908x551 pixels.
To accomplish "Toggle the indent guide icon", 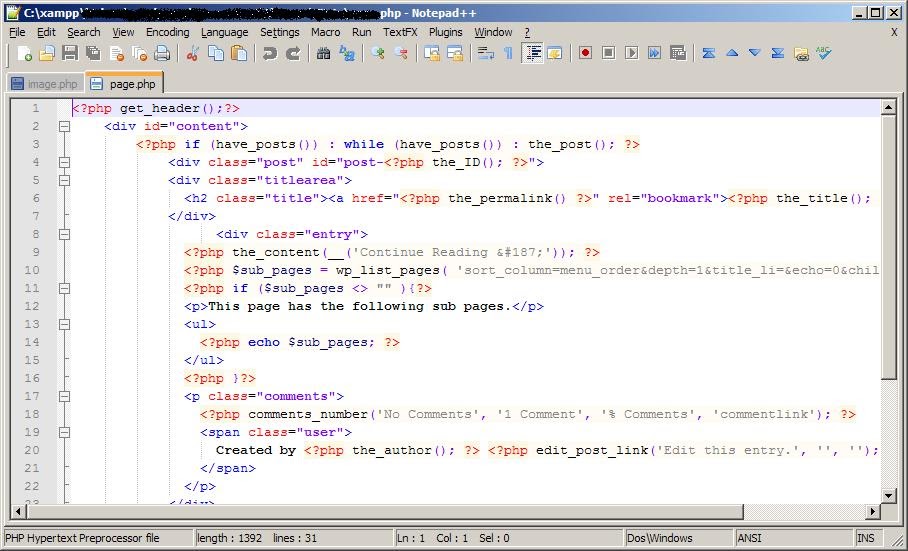I will point(532,53).
